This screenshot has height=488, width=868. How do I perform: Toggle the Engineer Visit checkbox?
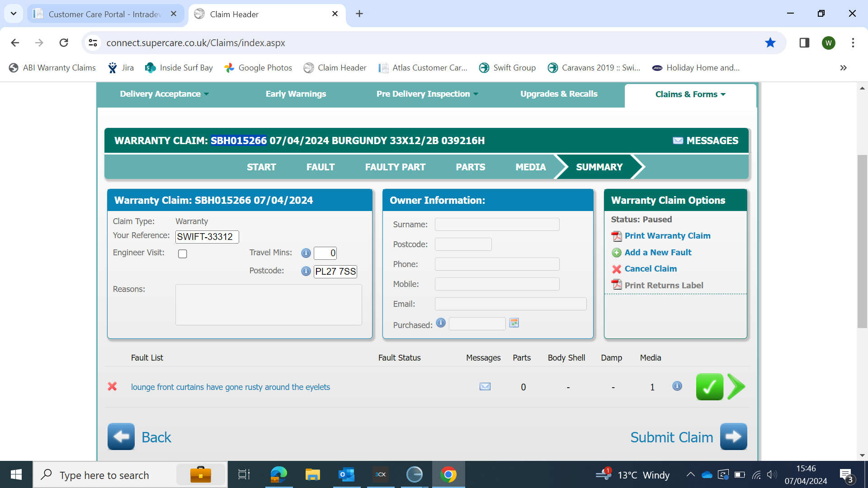click(183, 254)
